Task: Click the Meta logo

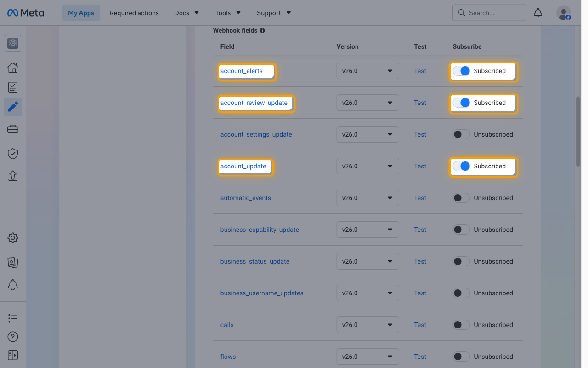Action: (x=26, y=13)
